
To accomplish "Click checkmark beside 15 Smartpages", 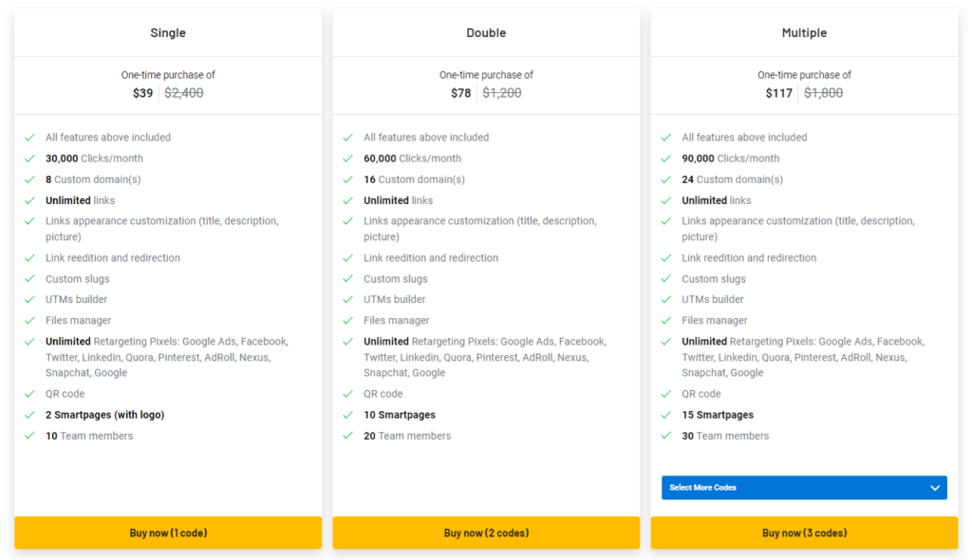I will [x=666, y=415].
